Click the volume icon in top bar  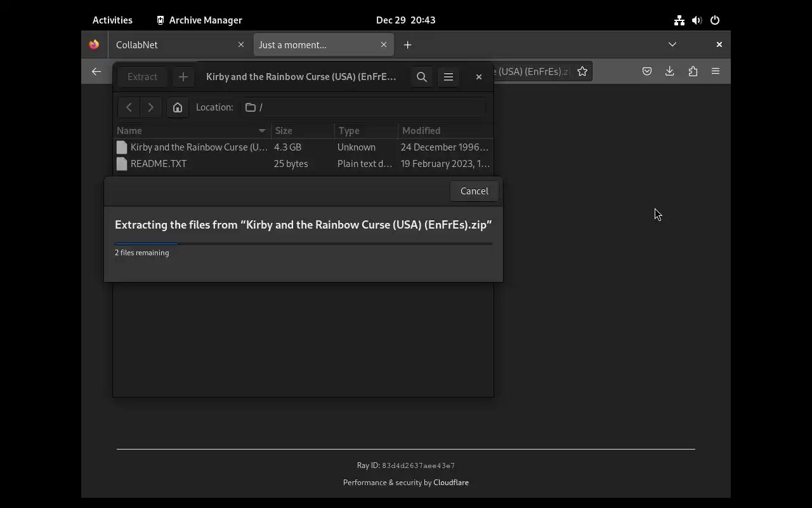697,20
